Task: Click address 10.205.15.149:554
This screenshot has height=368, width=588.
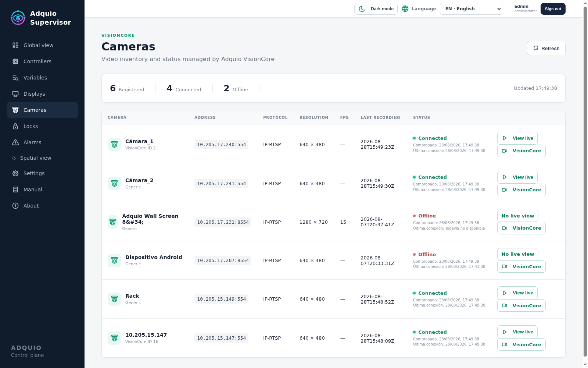Action: pos(222,299)
